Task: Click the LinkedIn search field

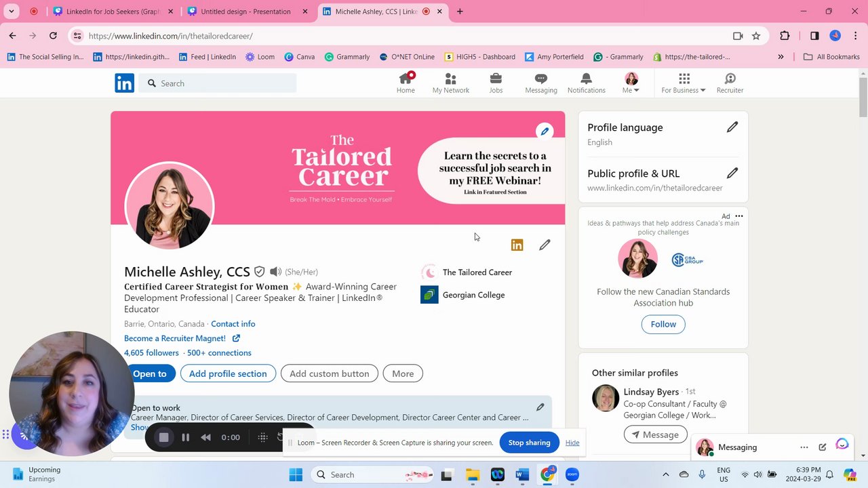Action: pos(218,83)
